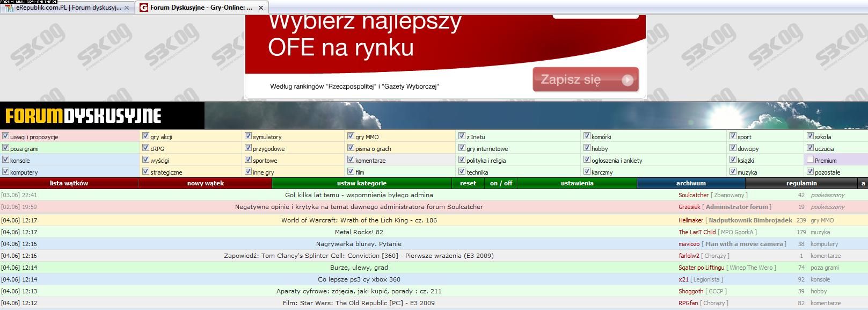The image size is (868, 310).
Task: Go to "archiwum" in the navigation bar
Action: click(x=690, y=183)
